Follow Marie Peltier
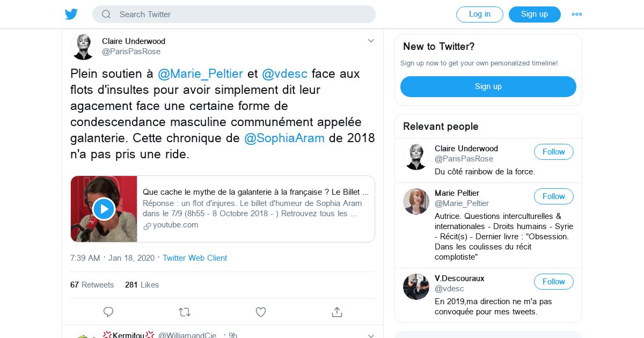This screenshot has height=338, width=644. click(x=553, y=196)
